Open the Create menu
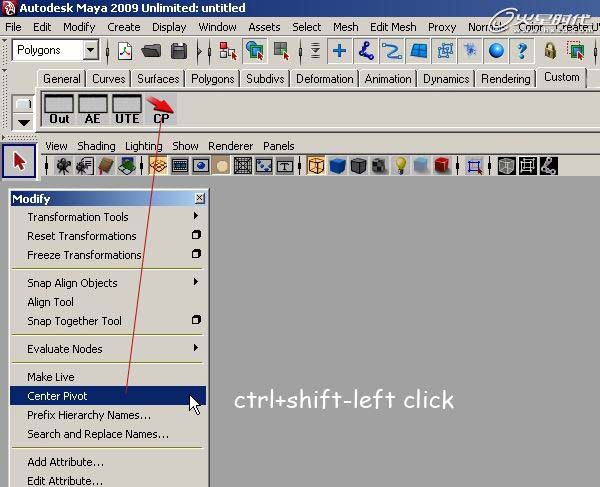This screenshot has height=487, width=600. (124, 27)
